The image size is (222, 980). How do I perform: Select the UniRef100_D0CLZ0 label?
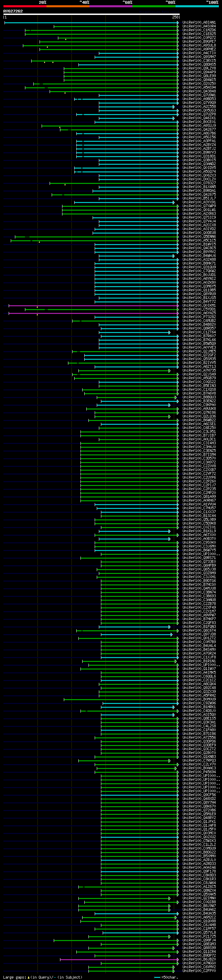199,180
